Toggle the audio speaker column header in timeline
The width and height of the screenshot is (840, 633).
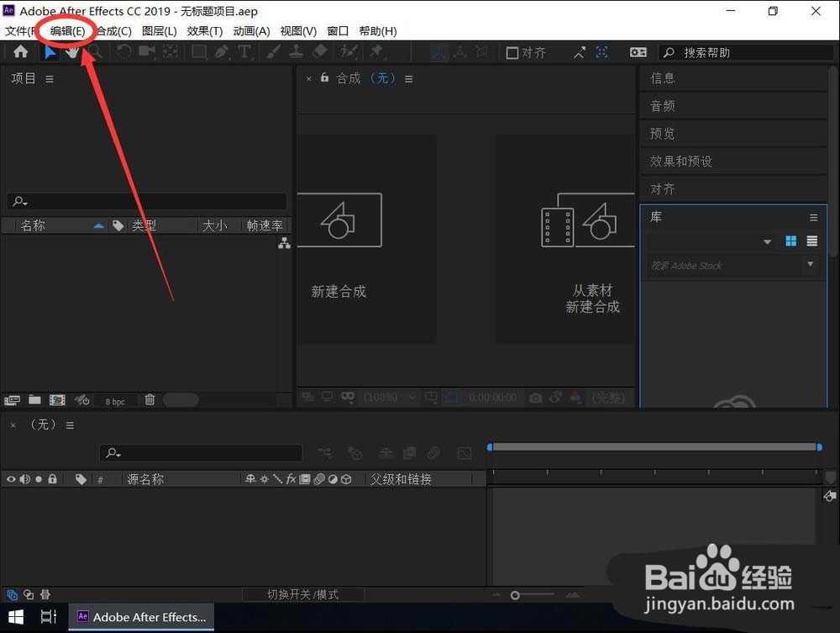click(24, 479)
